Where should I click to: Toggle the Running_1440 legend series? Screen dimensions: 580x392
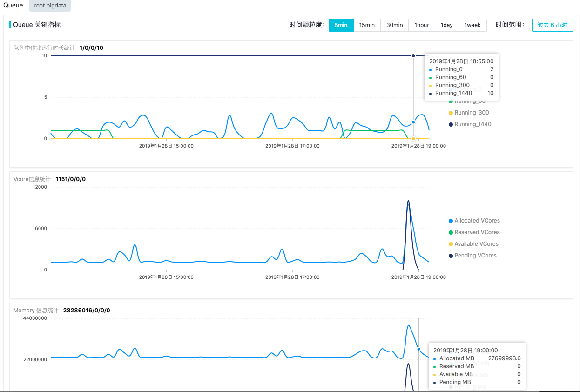[x=470, y=124]
